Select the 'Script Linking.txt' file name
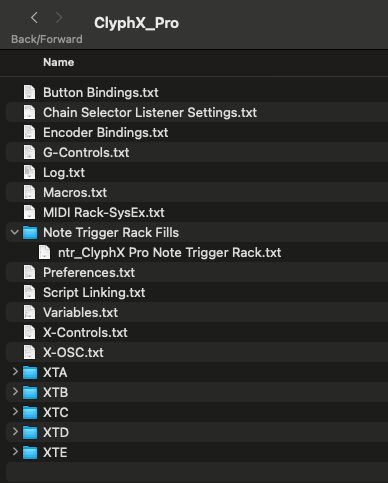 [x=94, y=293]
